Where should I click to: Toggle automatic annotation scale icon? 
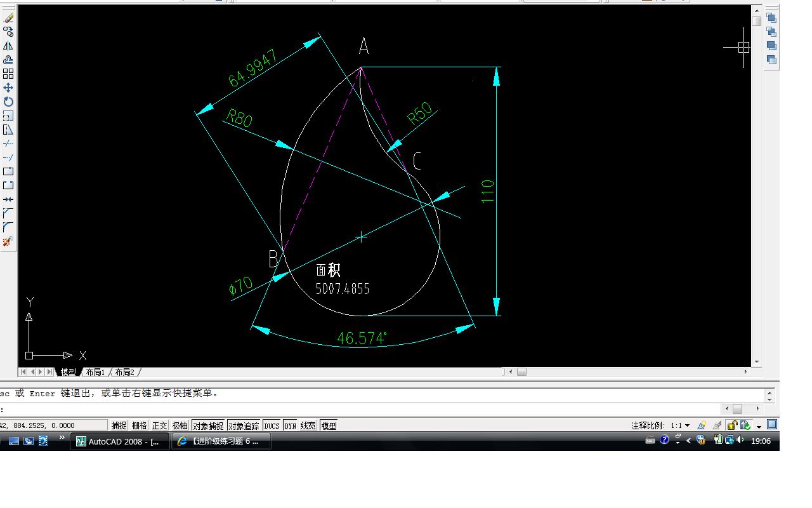click(x=717, y=425)
